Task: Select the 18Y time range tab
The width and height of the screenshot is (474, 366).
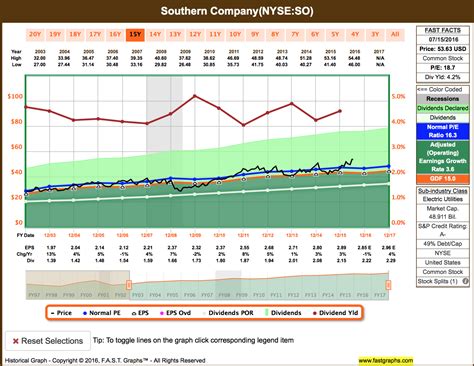Action: [75, 34]
